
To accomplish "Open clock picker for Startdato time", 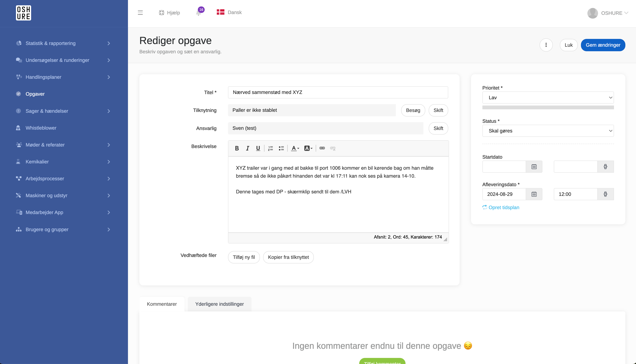I will 605,166.
